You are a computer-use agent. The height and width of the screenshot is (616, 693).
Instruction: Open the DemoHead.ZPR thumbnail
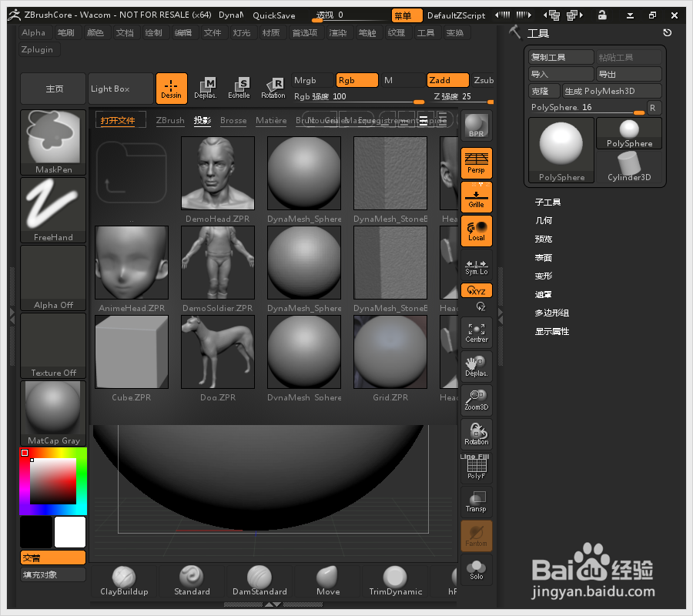pyautogui.click(x=217, y=172)
